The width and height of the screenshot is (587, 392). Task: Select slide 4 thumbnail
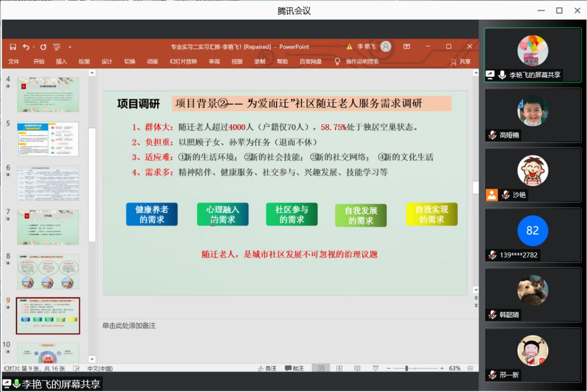pos(48,94)
